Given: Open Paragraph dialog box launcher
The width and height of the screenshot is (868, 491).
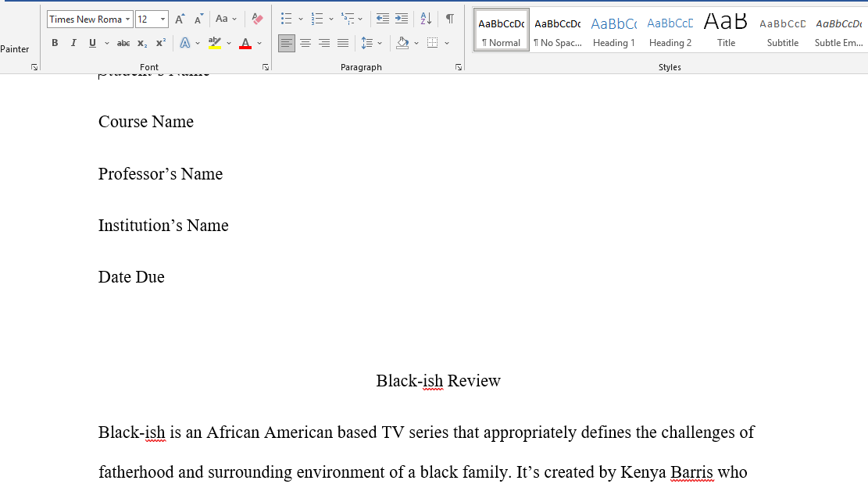Looking at the screenshot, I should [x=459, y=67].
